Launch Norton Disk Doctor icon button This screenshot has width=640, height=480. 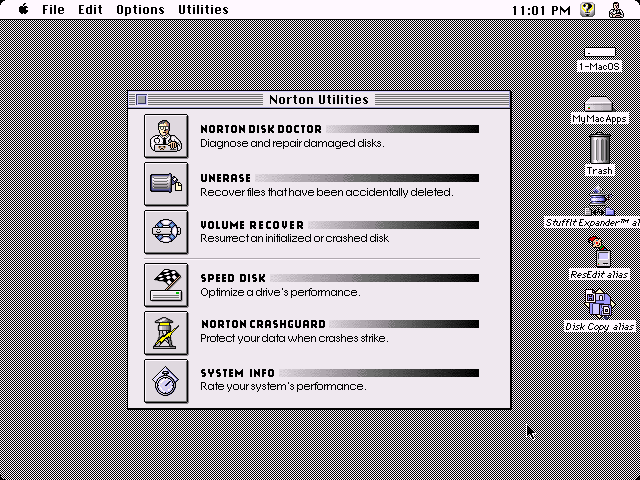[x=166, y=136]
